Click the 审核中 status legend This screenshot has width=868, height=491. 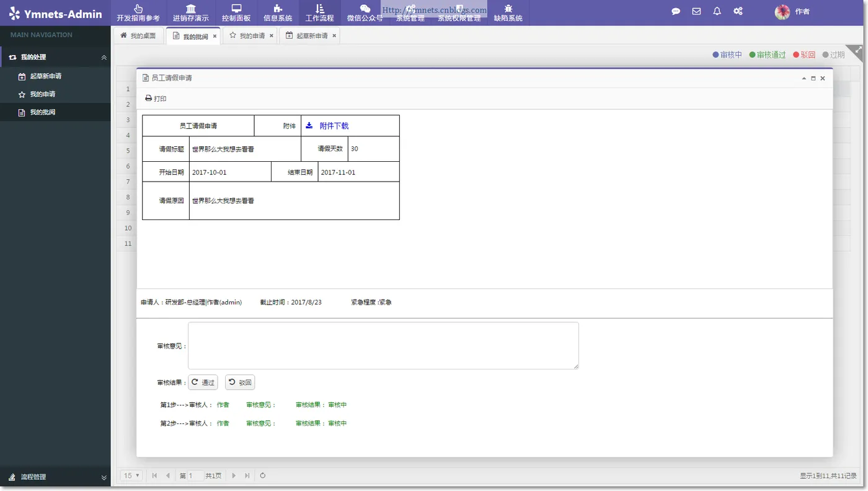[727, 55]
